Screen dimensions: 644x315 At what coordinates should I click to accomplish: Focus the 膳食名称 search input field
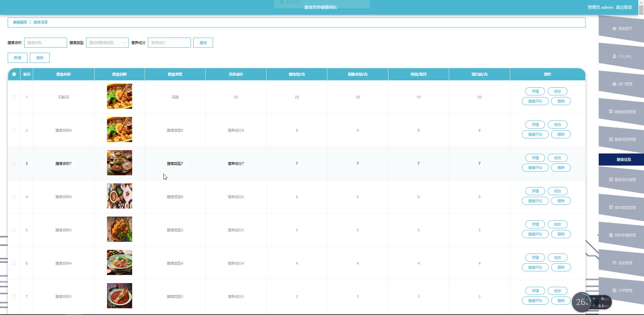click(x=46, y=43)
